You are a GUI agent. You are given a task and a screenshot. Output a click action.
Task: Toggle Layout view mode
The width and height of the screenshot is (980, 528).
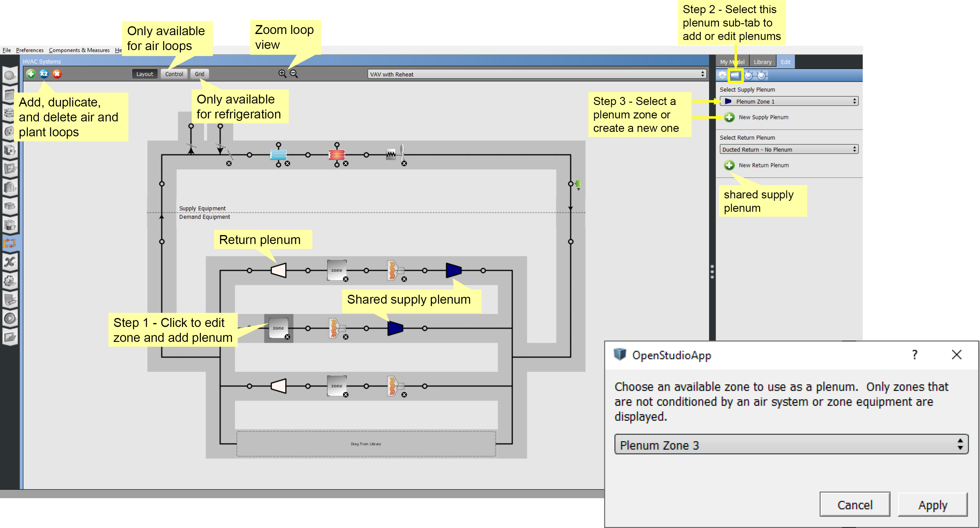pos(144,74)
